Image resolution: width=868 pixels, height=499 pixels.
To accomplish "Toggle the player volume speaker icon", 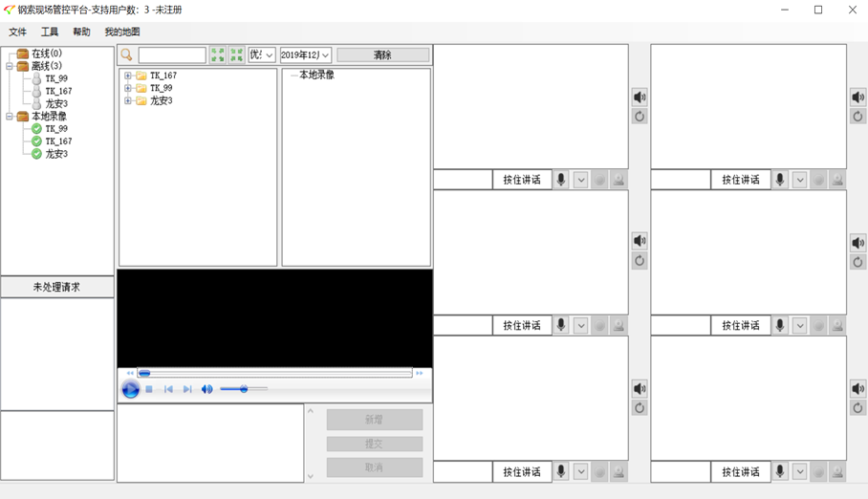I will point(207,389).
